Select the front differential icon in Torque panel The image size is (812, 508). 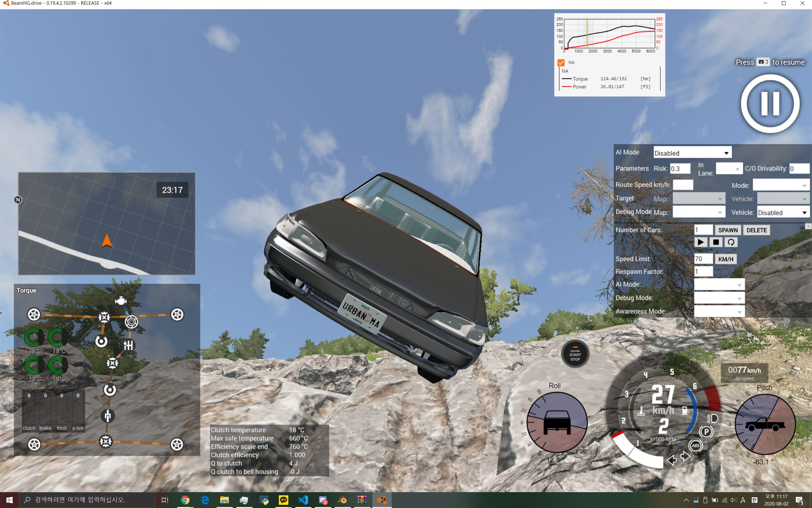click(104, 317)
